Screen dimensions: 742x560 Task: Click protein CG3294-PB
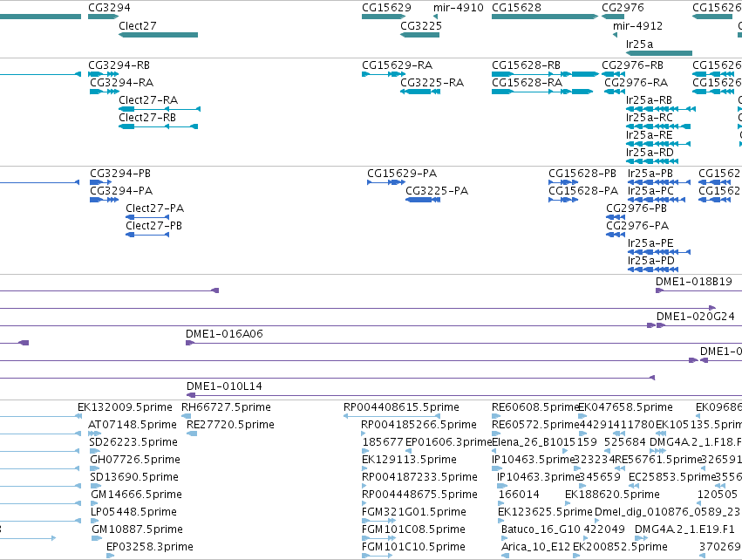click(101, 182)
